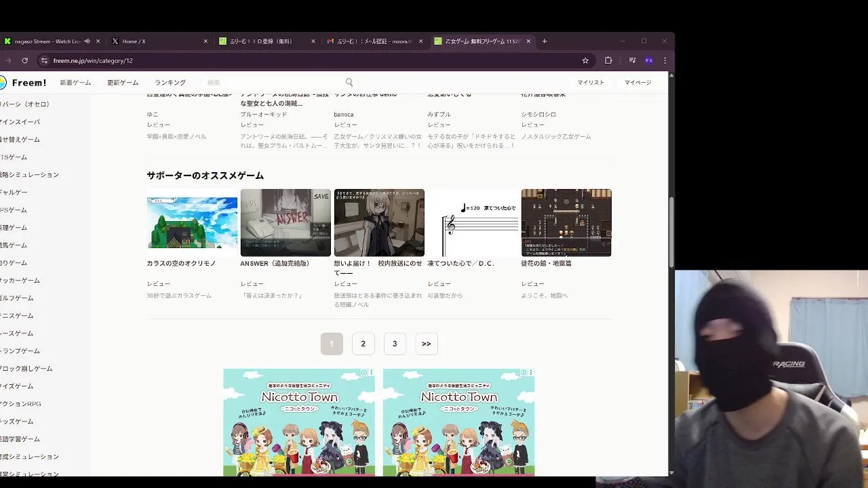Open マイページ
This screenshot has width=868, height=488.
click(638, 83)
